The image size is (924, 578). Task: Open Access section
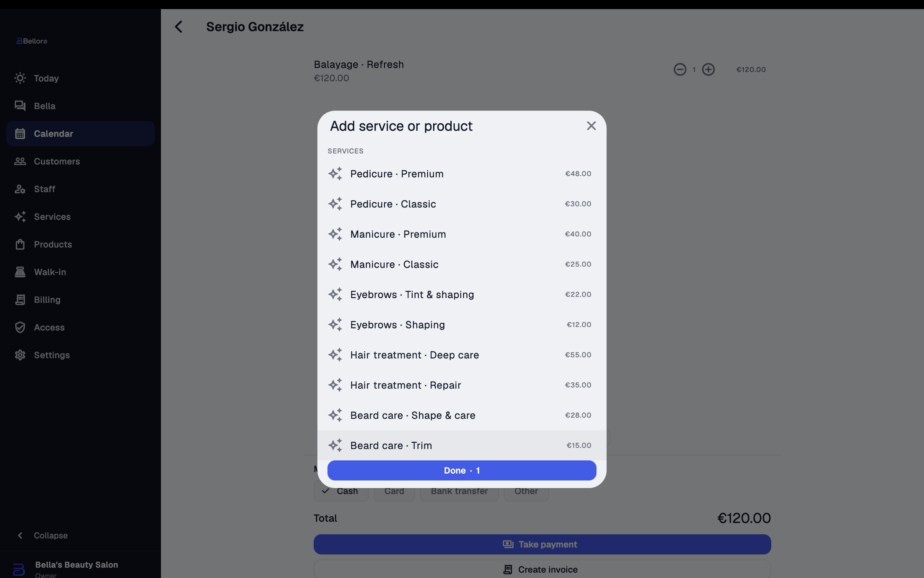click(x=80, y=327)
